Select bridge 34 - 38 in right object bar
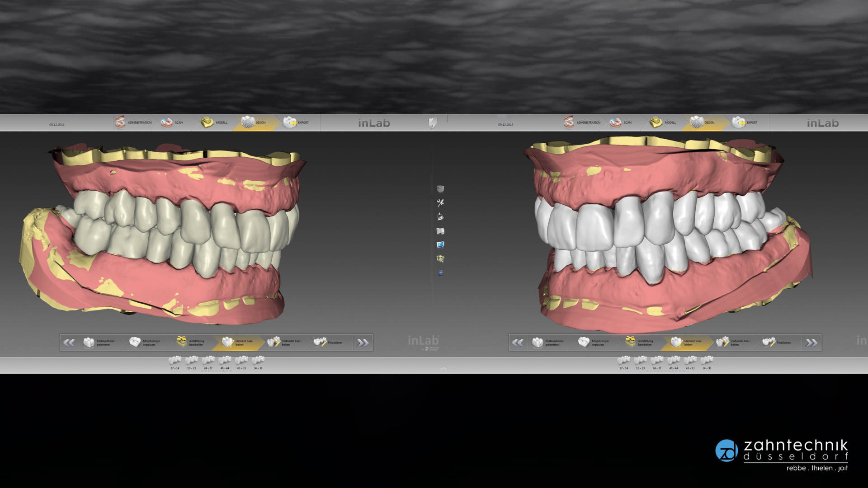The width and height of the screenshot is (868, 488). click(x=707, y=363)
